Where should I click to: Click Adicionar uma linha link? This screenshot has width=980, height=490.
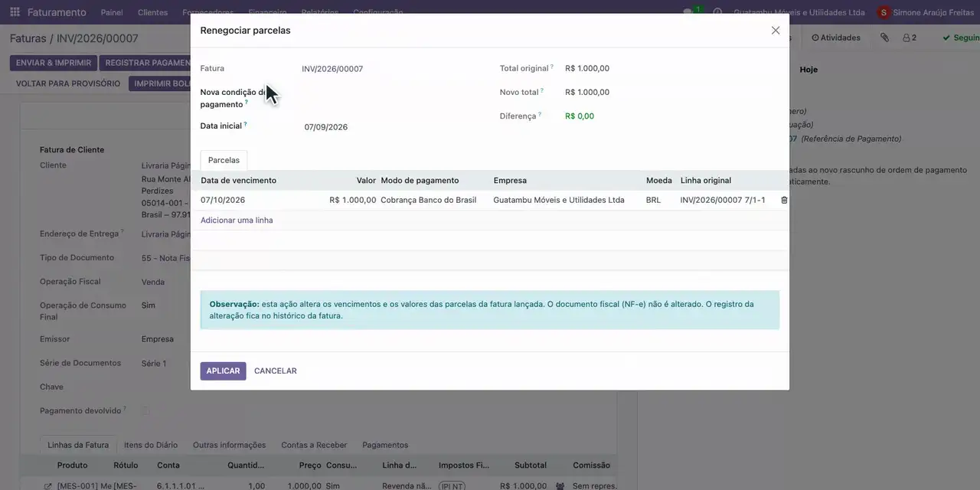tap(237, 220)
